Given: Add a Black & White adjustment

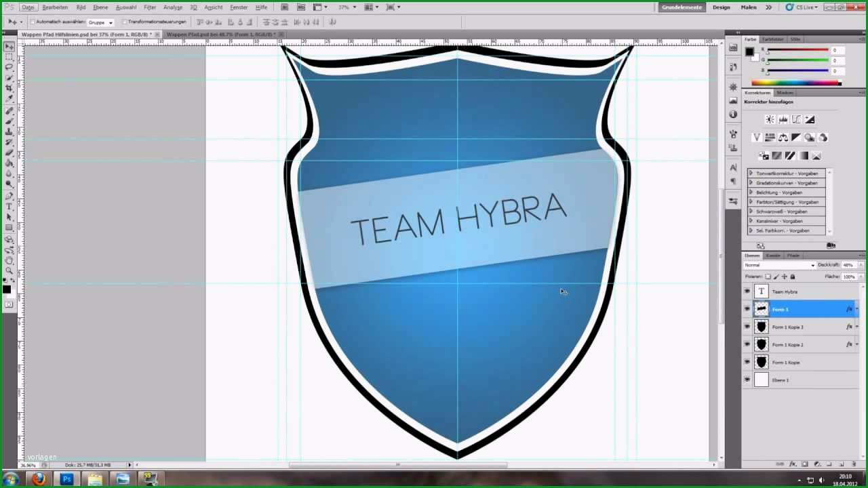Looking at the screenshot, I should [x=796, y=138].
